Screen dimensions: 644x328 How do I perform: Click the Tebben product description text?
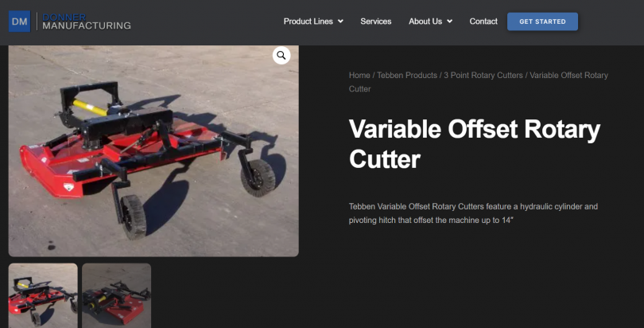pos(473,213)
